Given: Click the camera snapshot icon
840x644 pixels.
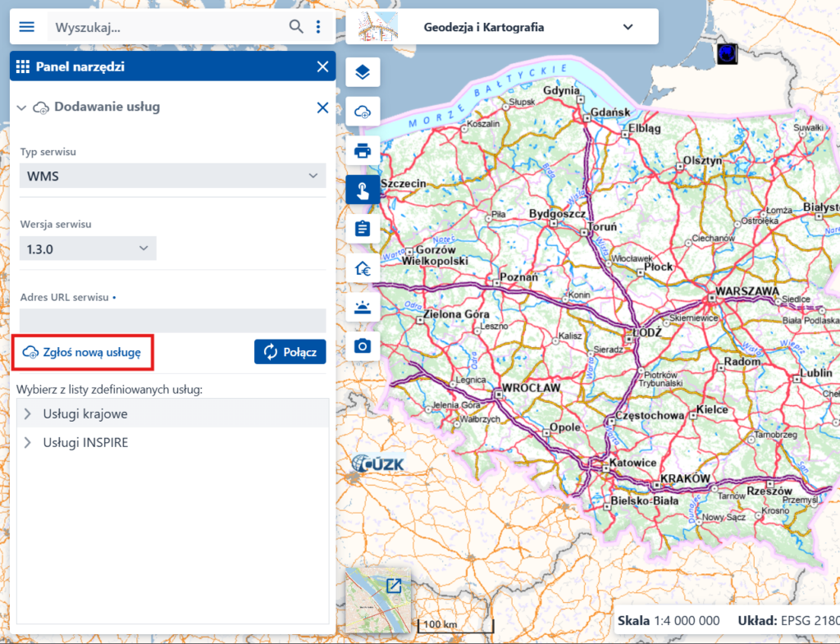Looking at the screenshot, I should click(363, 346).
